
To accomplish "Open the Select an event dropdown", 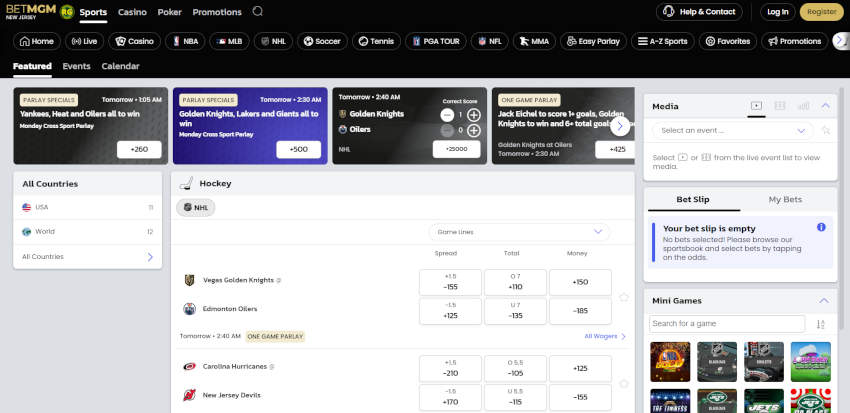I will click(733, 131).
